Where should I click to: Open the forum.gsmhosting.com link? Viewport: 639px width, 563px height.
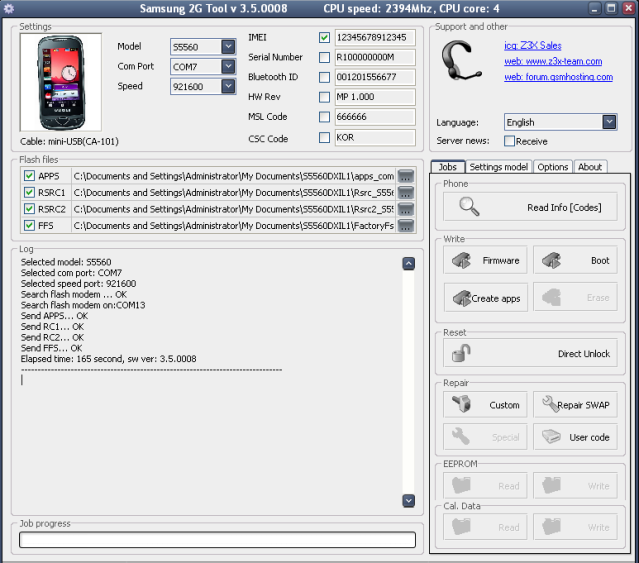558,76
